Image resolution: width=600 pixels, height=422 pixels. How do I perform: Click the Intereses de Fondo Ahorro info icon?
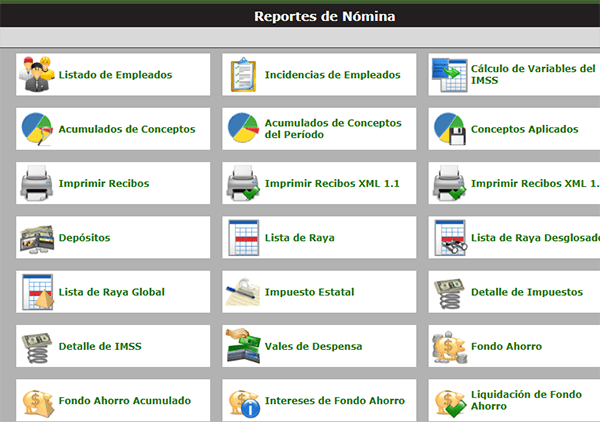244,401
